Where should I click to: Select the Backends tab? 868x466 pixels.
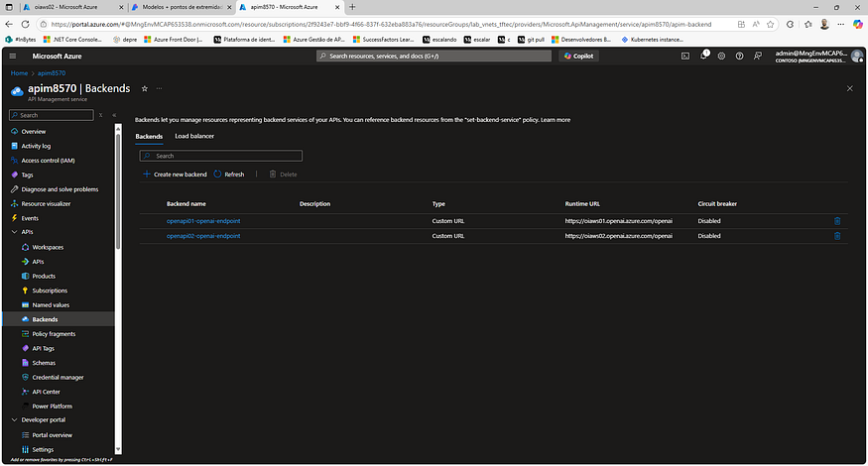149,136
